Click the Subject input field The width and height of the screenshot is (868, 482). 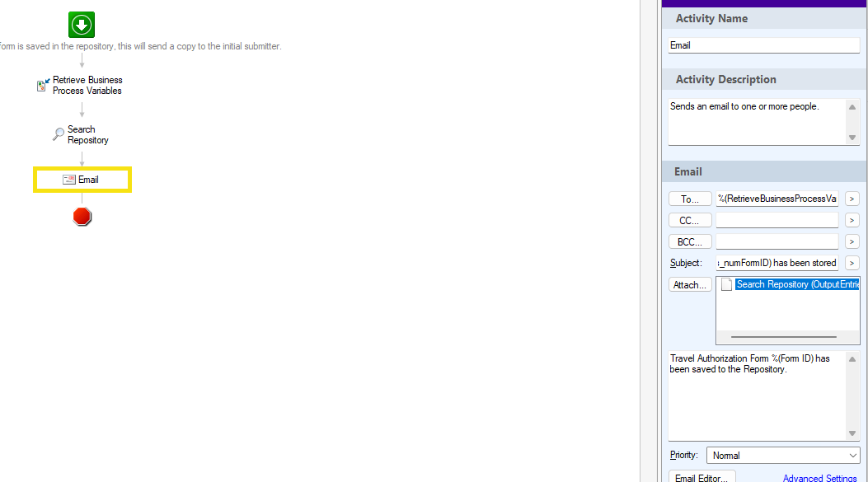777,263
